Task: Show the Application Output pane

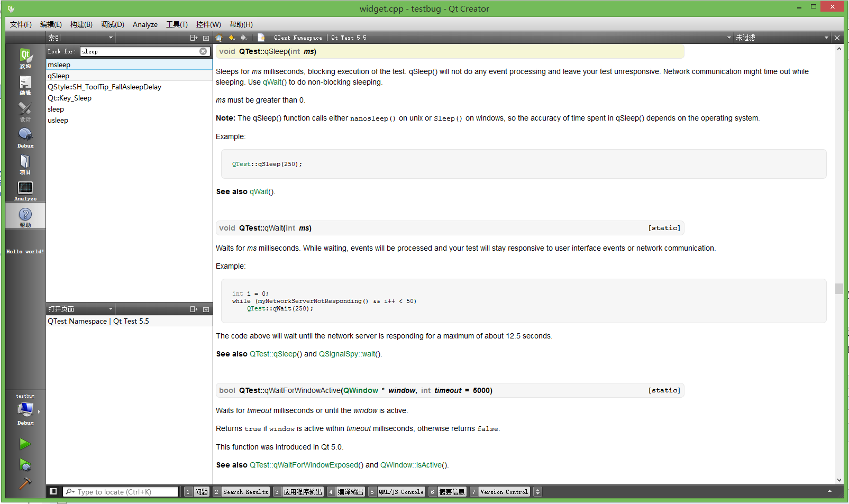Action: coord(298,492)
